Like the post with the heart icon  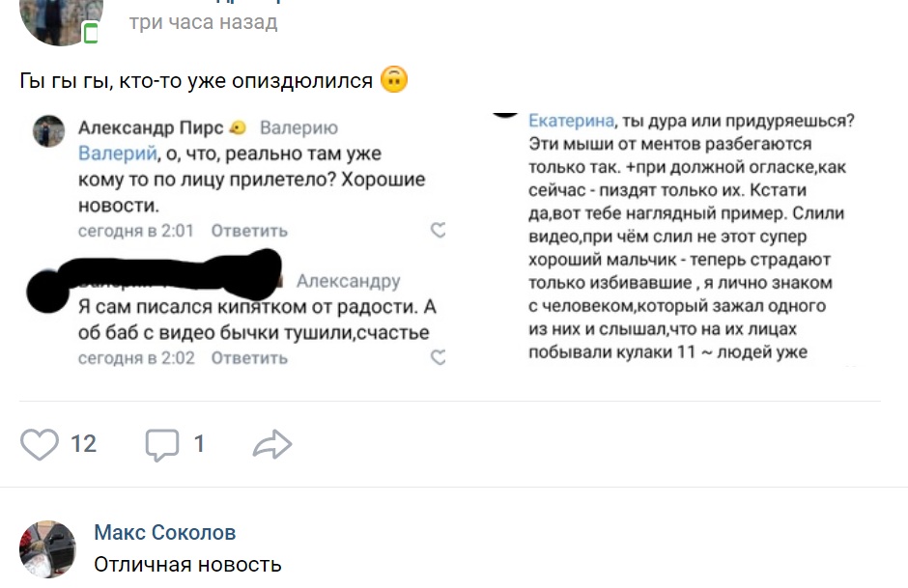pyautogui.click(x=40, y=444)
